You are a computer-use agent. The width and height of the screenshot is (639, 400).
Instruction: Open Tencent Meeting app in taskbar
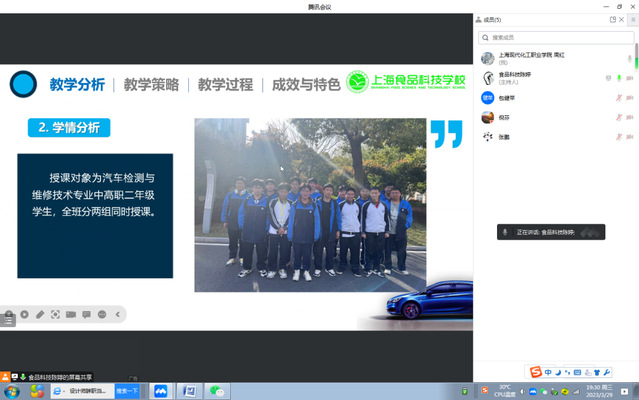[x=160, y=391]
